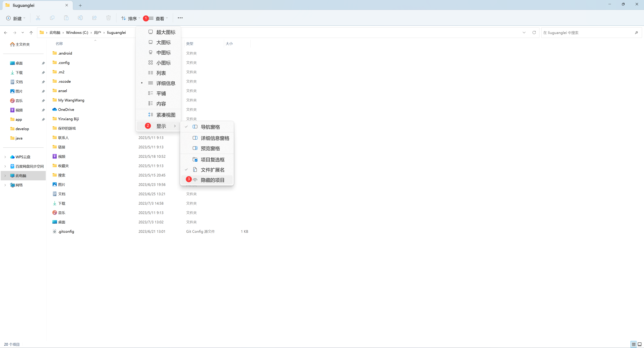Open pinned 视频 in sidebar

pos(16,110)
